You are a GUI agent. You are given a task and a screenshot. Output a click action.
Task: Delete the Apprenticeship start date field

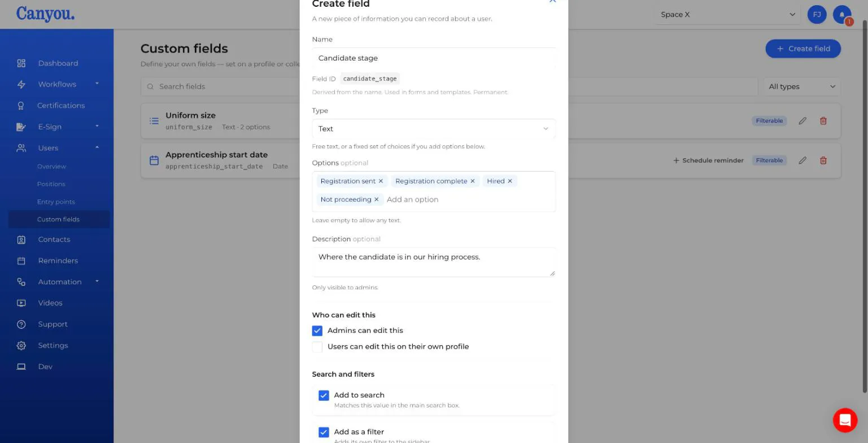823,160
